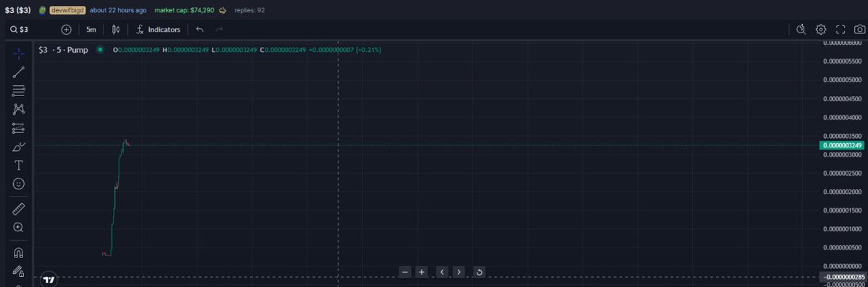868x287 pixels.
Task: Click the green status dot on legend
Action: (x=100, y=50)
